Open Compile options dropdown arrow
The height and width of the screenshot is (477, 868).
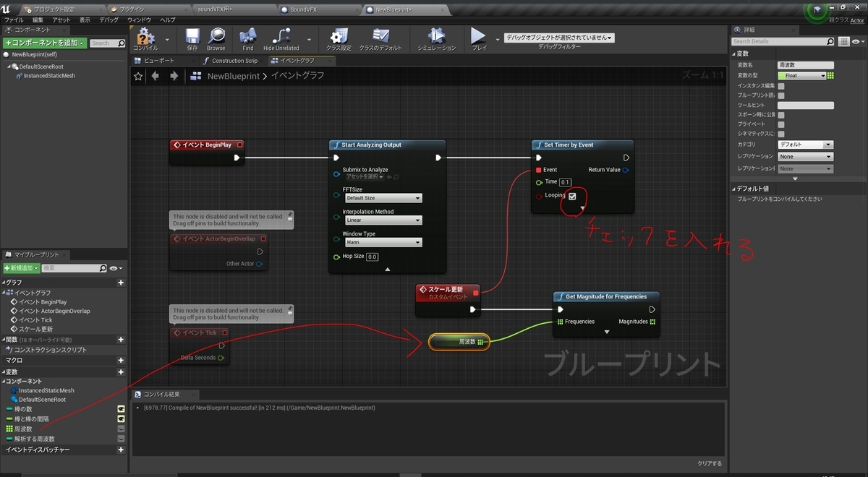pos(167,39)
